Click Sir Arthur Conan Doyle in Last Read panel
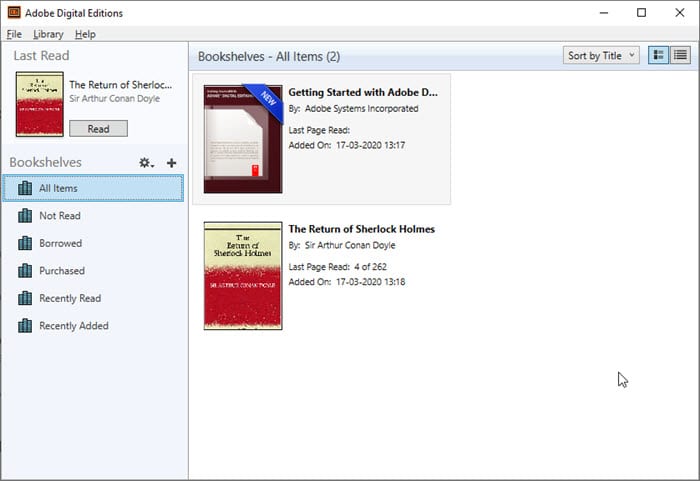This screenshot has width=700, height=482. click(114, 99)
